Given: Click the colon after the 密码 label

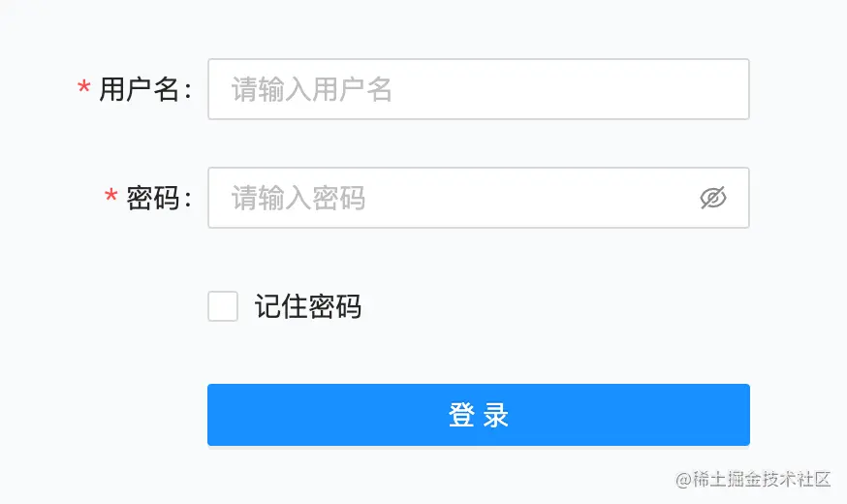Looking at the screenshot, I should tap(188, 199).
